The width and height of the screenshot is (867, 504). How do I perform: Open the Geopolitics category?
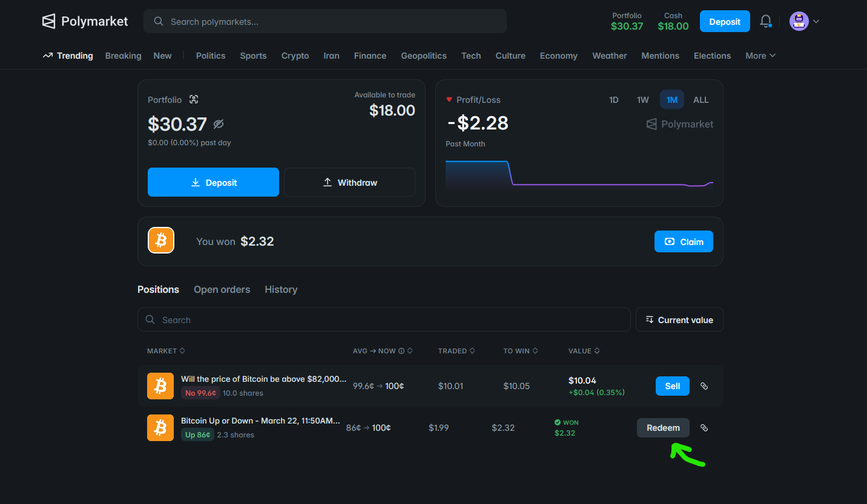[x=424, y=56]
